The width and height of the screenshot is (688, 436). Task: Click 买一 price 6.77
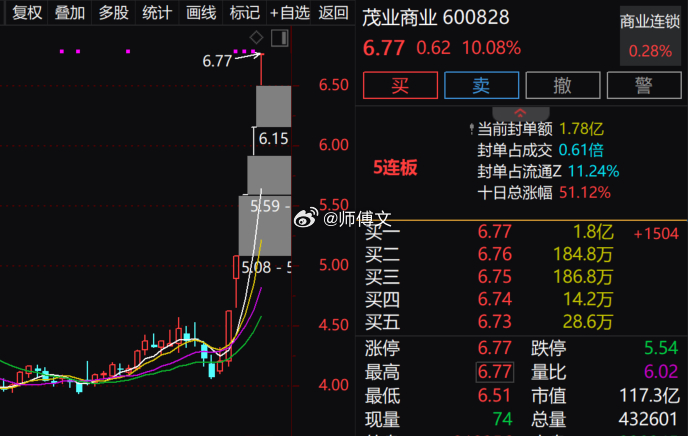point(494,232)
